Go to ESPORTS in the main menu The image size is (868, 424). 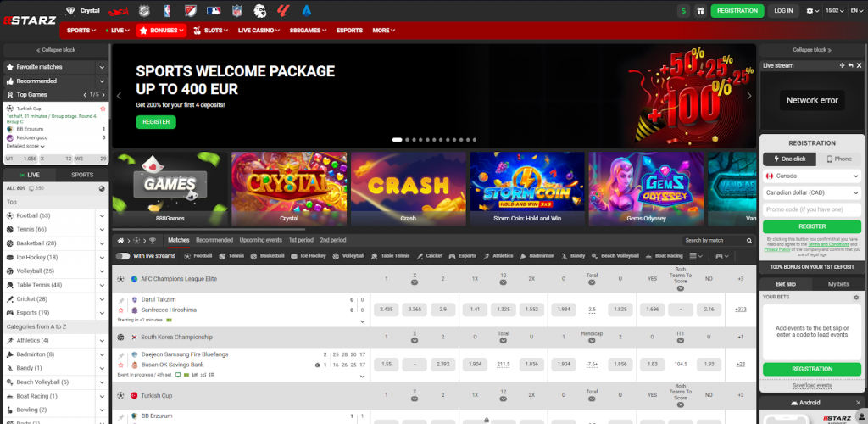click(349, 31)
